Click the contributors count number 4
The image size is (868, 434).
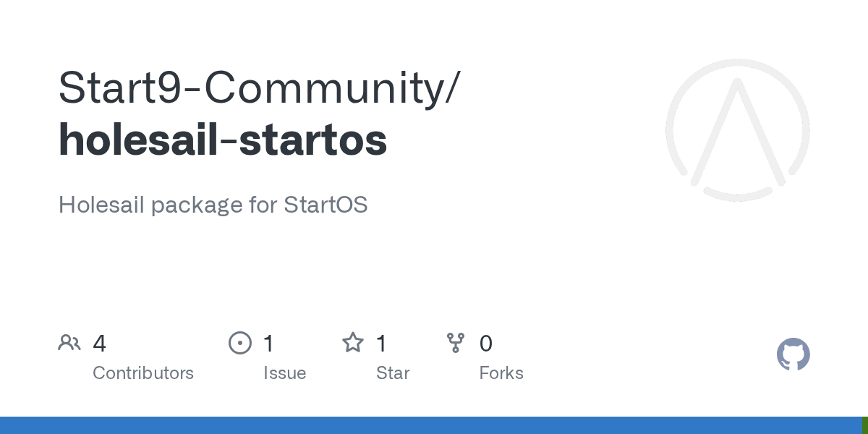click(x=100, y=344)
